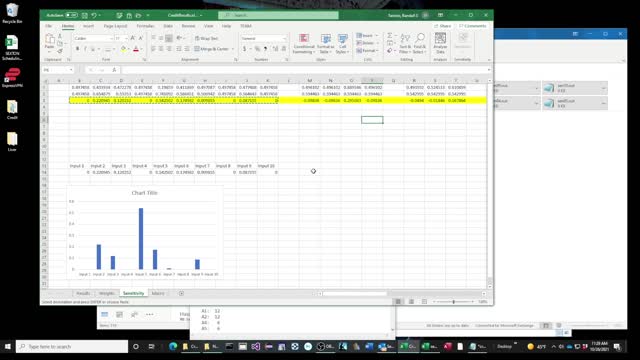Switch to Normal view in status bar

[398, 302]
